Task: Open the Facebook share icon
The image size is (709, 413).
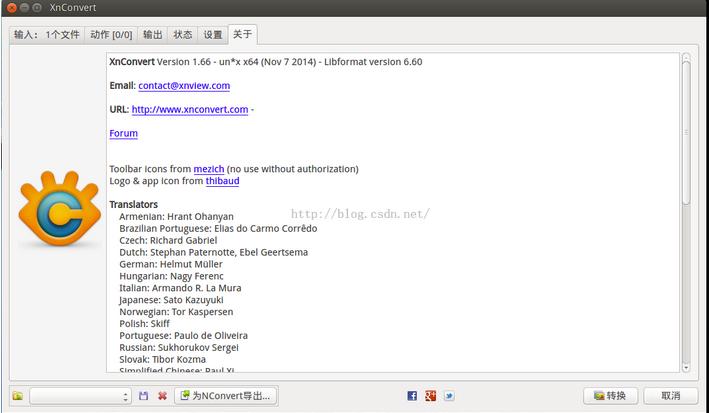Action: pyautogui.click(x=412, y=396)
